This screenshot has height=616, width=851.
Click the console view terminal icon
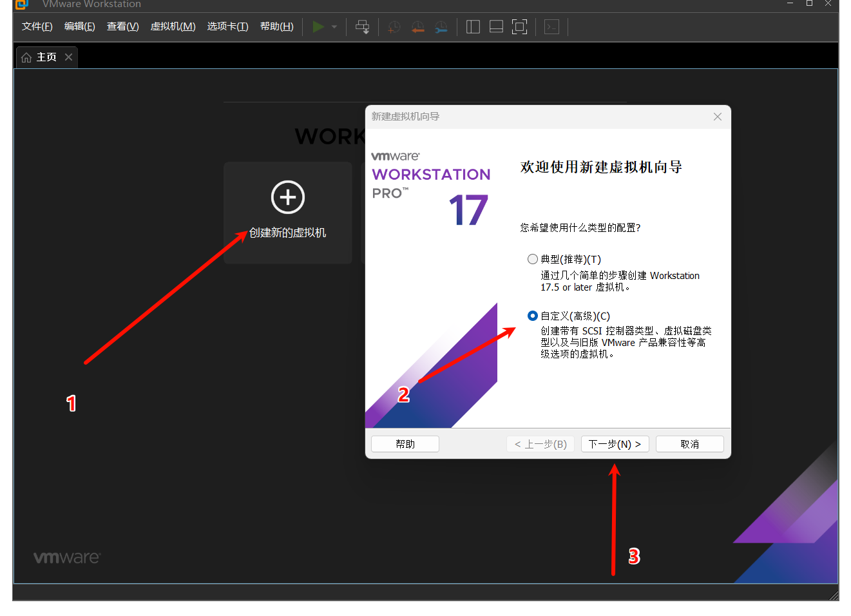[x=551, y=26]
